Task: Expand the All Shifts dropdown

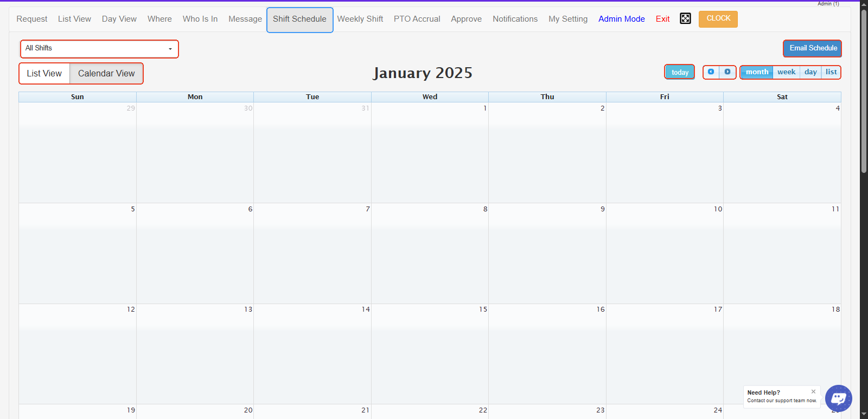Action: pyautogui.click(x=99, y=49)
